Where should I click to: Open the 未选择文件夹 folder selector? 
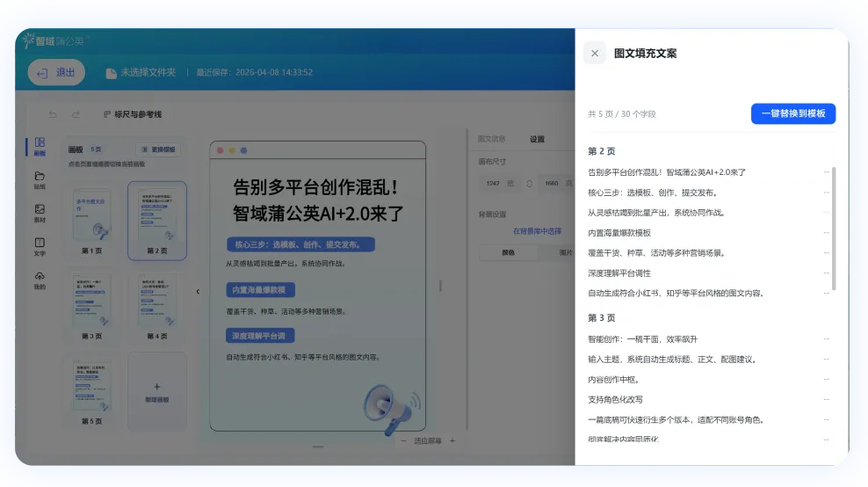tap(141, 73)
